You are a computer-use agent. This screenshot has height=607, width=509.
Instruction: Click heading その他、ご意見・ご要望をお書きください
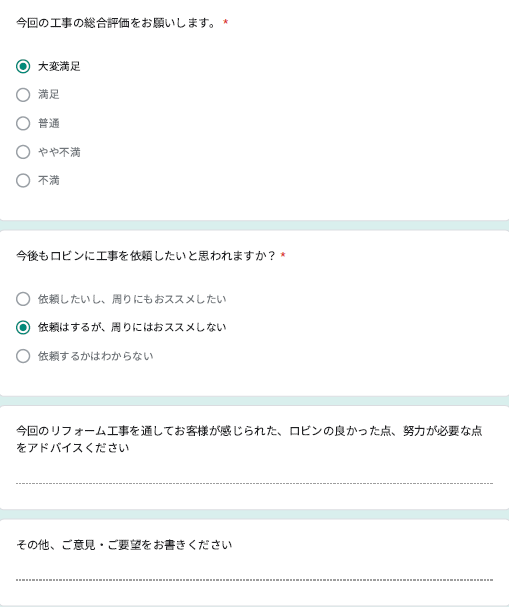124,545
